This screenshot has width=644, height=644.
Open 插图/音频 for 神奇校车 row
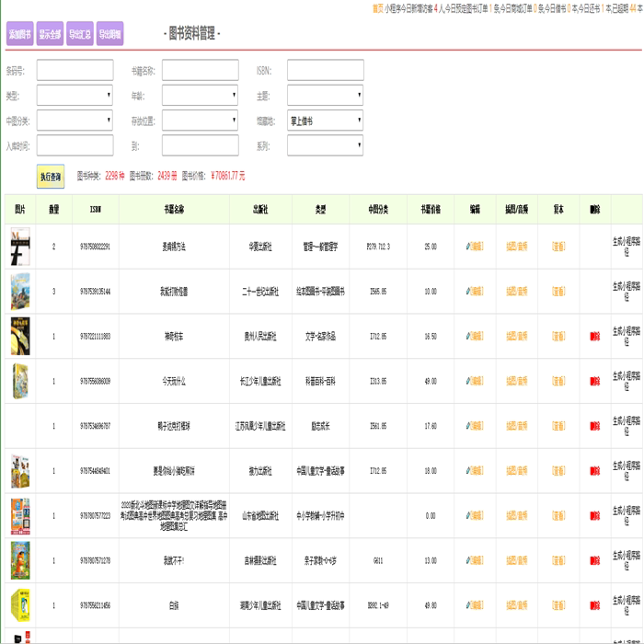coord(517,336)
